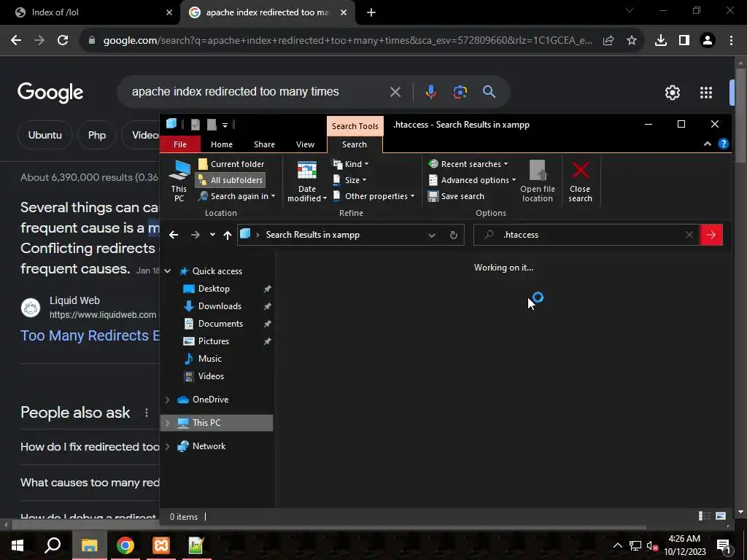Open XAMPP from the taskbar
747x560 pixels.
pos(161,545)
